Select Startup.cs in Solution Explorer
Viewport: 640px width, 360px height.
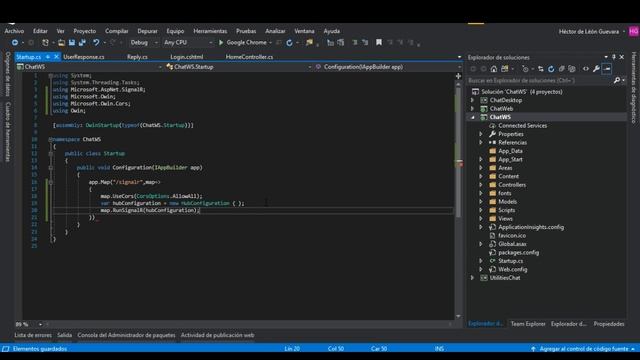[510, 261]
